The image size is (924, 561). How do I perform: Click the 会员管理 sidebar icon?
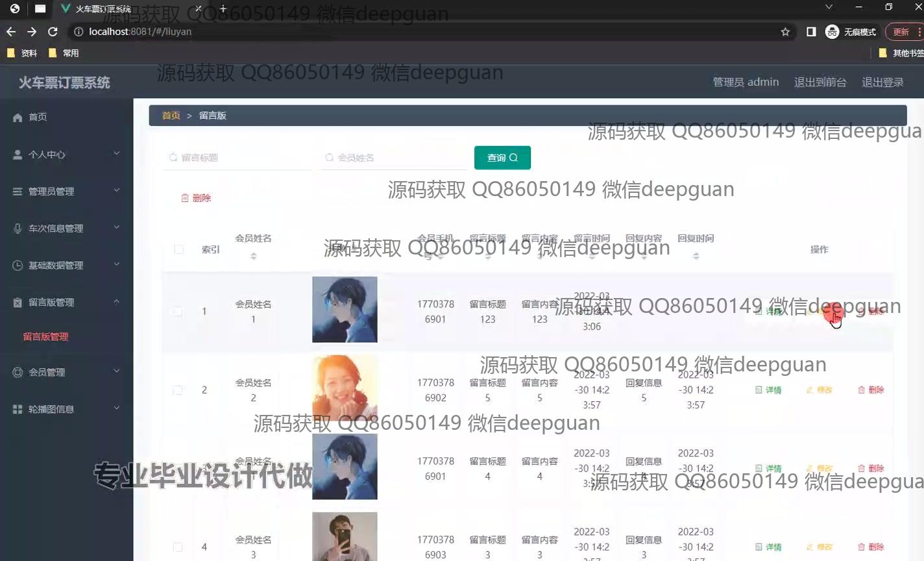pyautogui.click(x=18, y=372)
